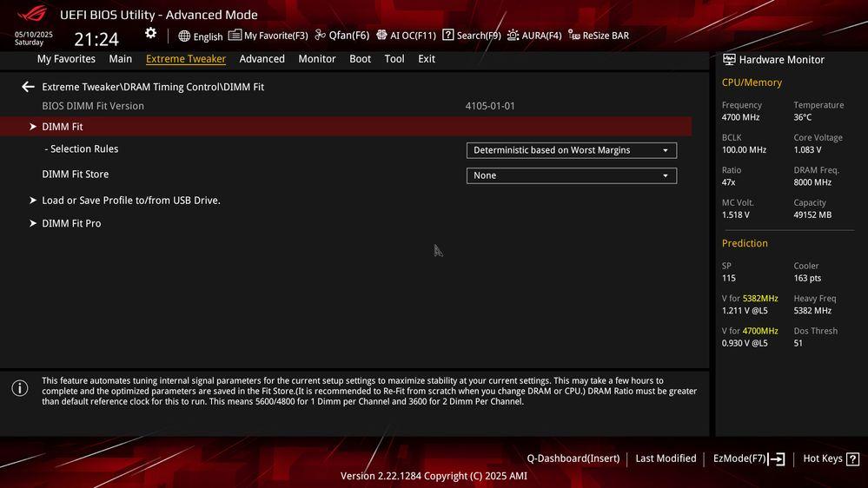Click the Temperature 36°C value

click(802, 117)
